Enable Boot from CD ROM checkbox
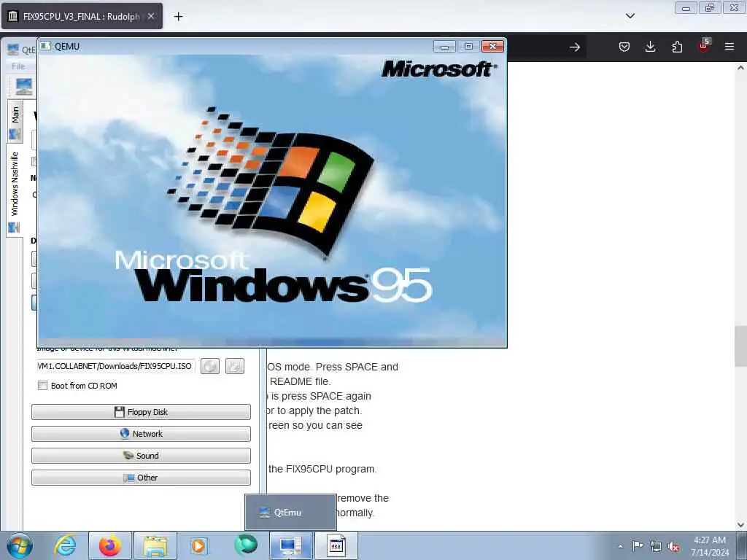The height and width of the screenshot is (560, 747). tap(42, 386)
